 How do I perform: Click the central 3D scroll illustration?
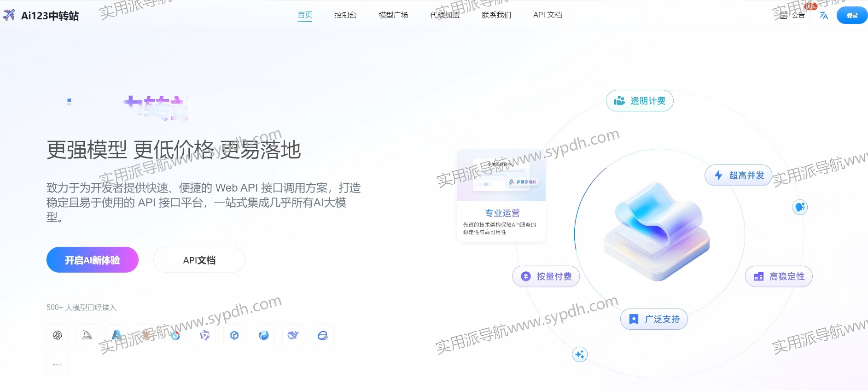click(657, 232)
